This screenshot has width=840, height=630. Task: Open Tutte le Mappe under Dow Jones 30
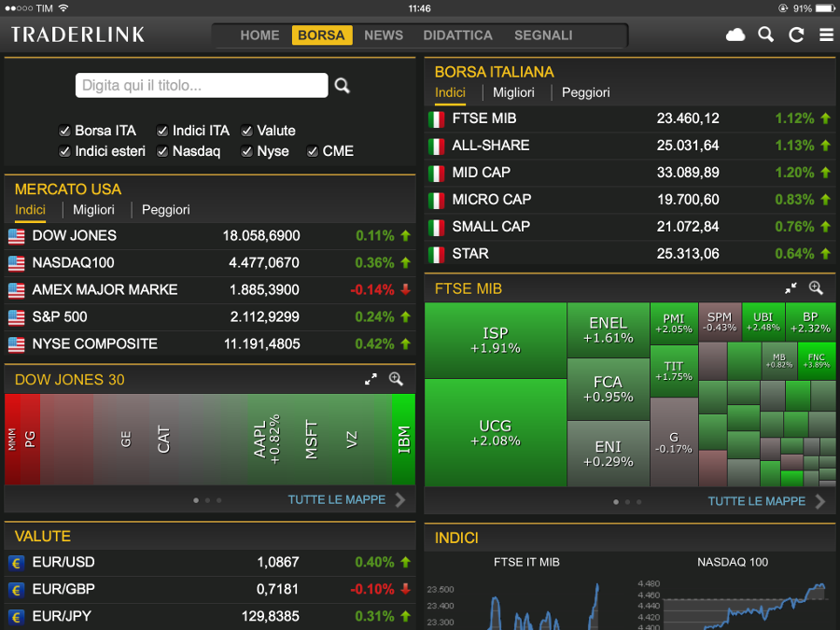[345, 500]
